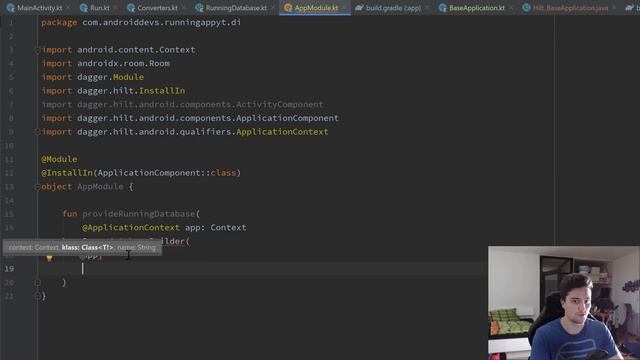Collapse the object AppModule block
The height and width of the screenshot is (360, 640).
click(x=38, y=187)
